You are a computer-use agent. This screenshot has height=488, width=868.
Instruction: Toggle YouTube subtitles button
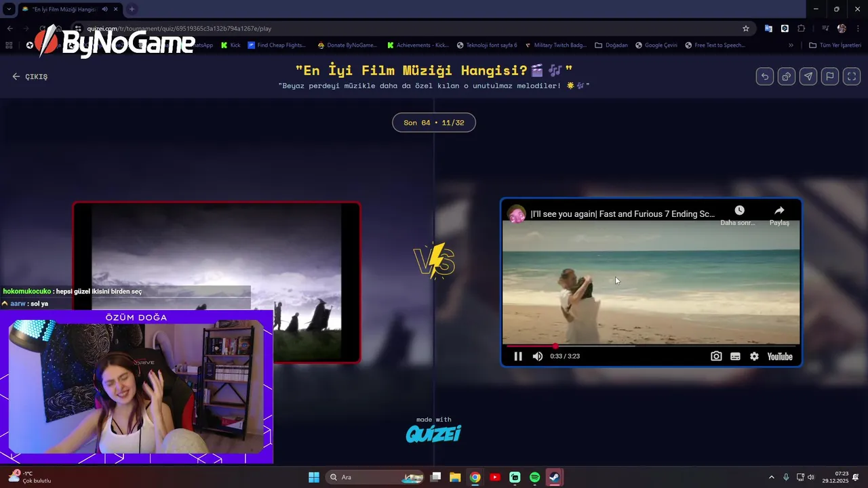[x=735, y=357]
